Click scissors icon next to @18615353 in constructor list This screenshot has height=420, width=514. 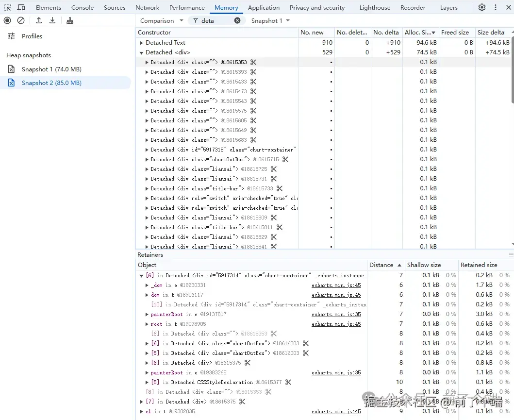(x=253, y=62)
